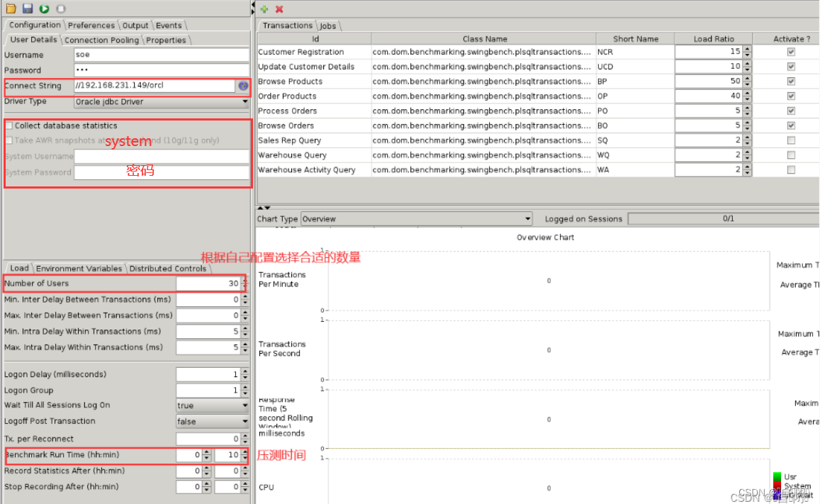Open the Connection Pooling tab
820x504 pixels.
click(101, 40)
